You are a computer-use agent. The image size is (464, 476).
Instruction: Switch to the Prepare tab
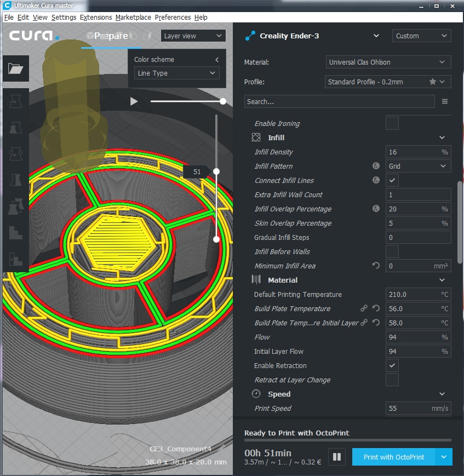tap(111, 36)
